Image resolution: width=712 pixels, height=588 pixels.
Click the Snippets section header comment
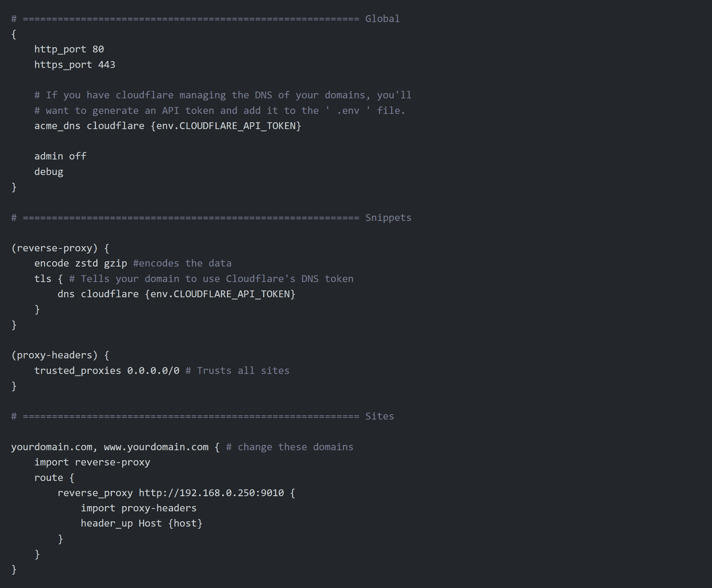point(211,218)
